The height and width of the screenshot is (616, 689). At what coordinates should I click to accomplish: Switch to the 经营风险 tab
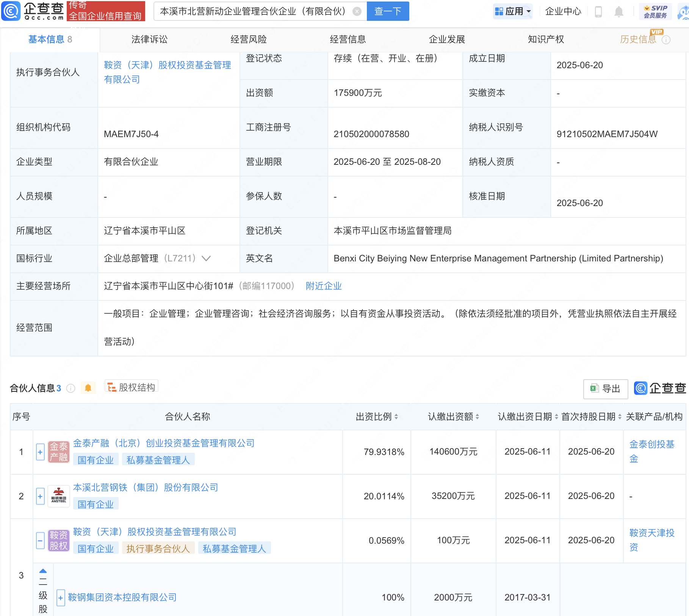pyautogui.click(x=249, y=39)
